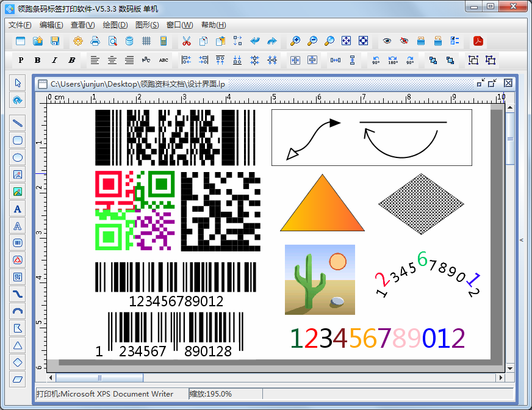Expand side panel collapse arrow

click(522, 240)
